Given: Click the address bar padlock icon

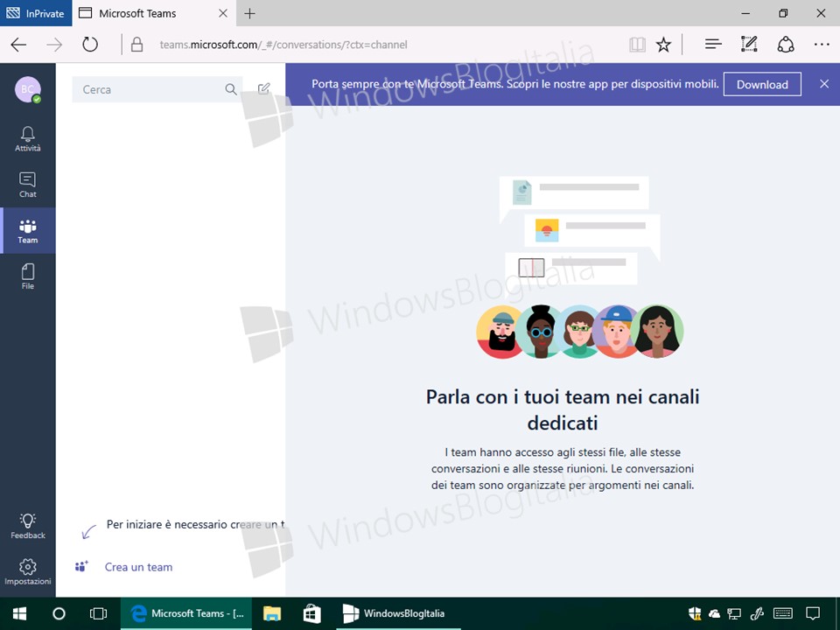Looking at the screenshot, I should [x=136, y=45].
